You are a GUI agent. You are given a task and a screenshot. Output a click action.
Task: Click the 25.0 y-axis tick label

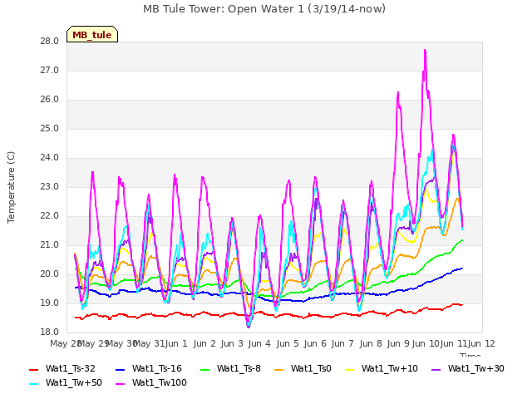click(50, 129)
